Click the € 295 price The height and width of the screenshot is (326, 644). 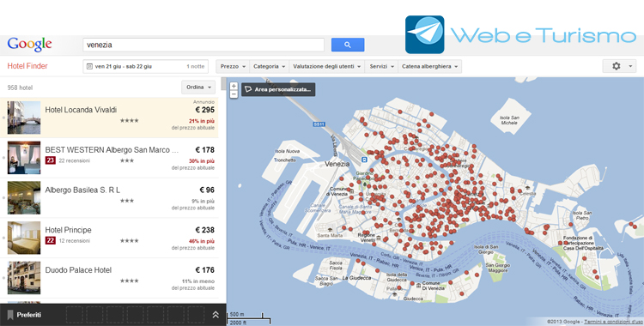pos(204,110)
